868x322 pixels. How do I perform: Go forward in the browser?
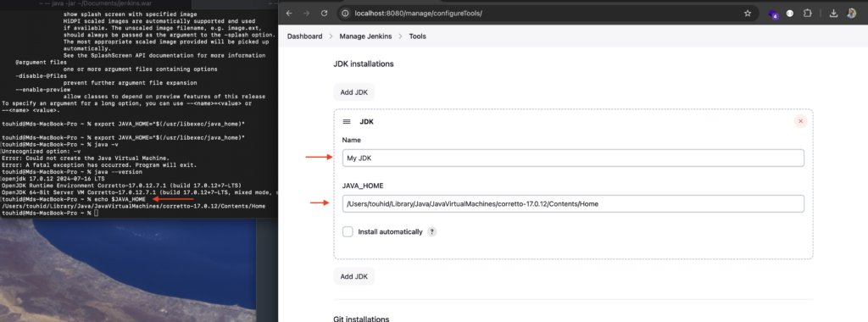point(307,14)
